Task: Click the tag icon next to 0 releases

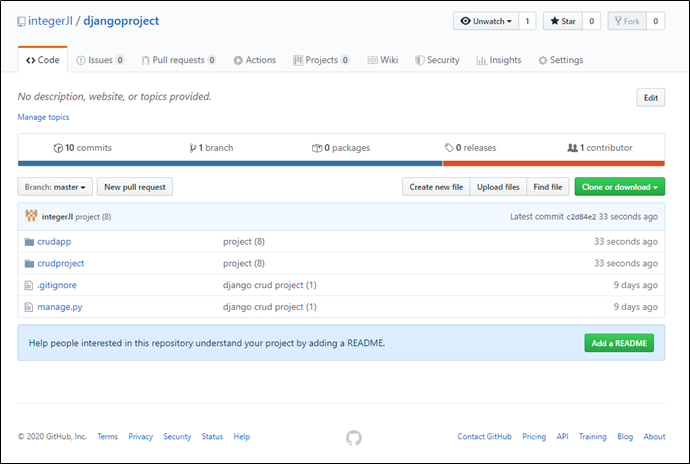Action: 449,148
